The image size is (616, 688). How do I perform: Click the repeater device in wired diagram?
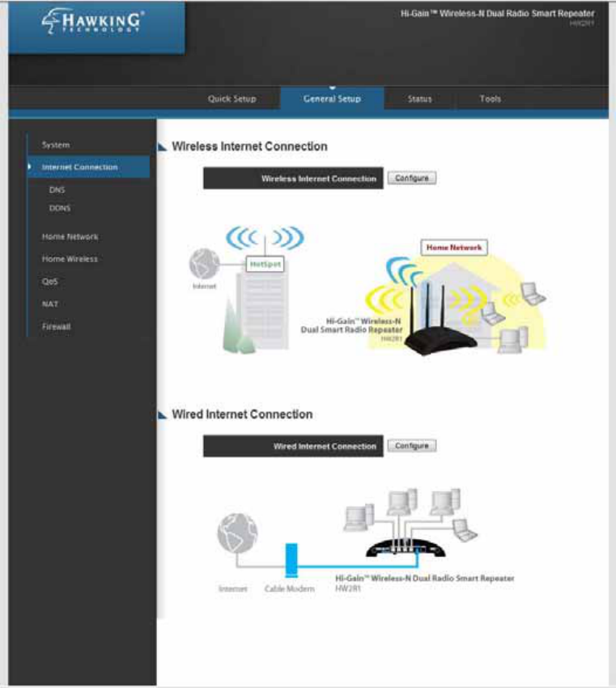click(406, 548)
